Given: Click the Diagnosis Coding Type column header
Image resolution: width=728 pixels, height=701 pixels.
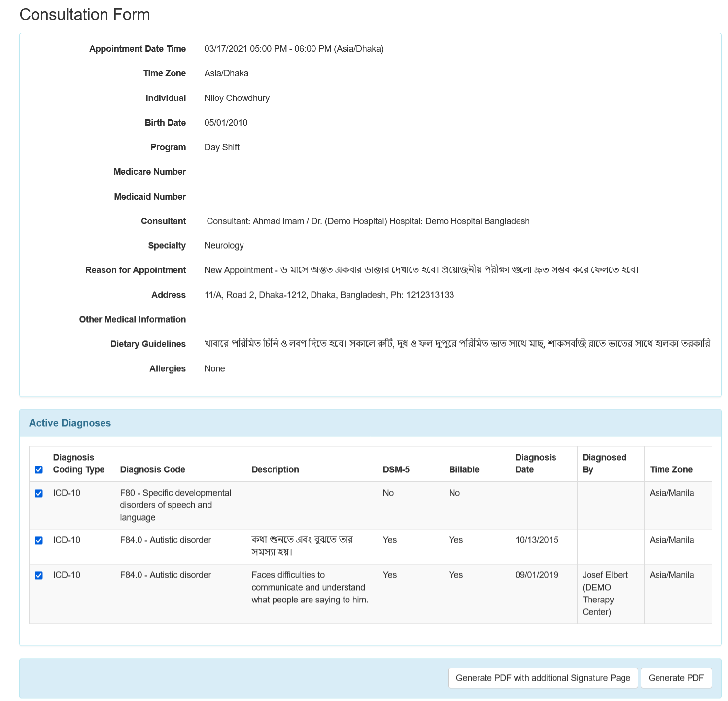Looking at the screenshot, I should [79, 464].
